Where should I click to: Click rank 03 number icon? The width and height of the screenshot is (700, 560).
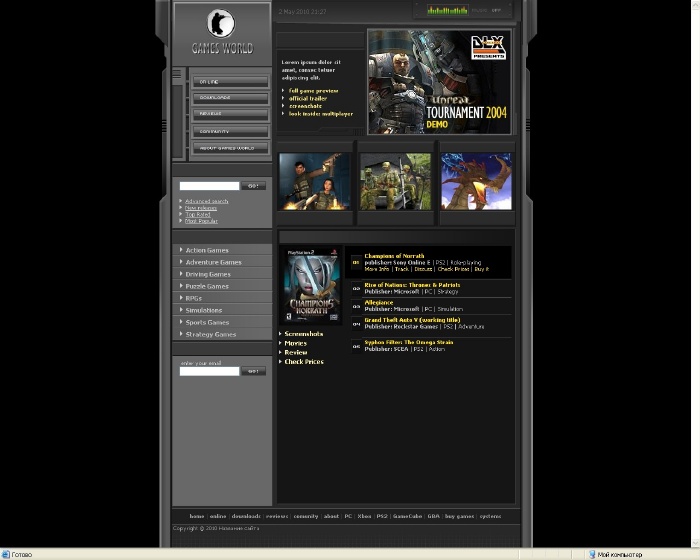click(x=356, y=306)
